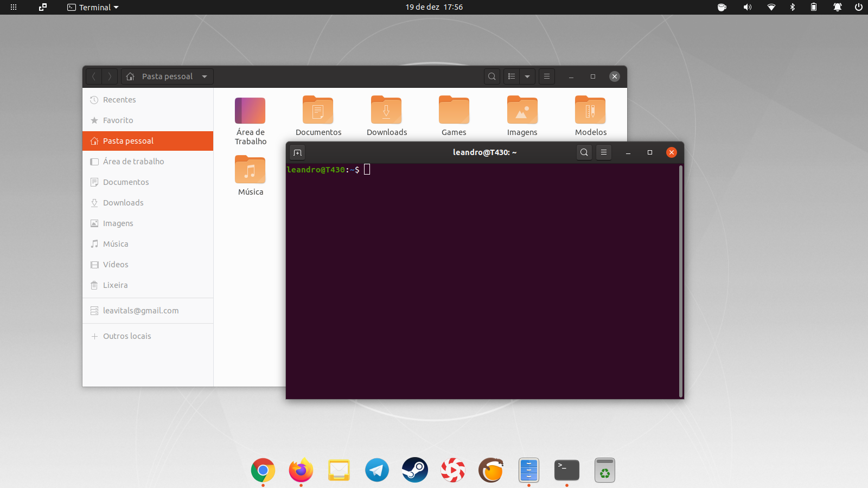Close the terminal window
Screen dimensions: 868x488
672,152
